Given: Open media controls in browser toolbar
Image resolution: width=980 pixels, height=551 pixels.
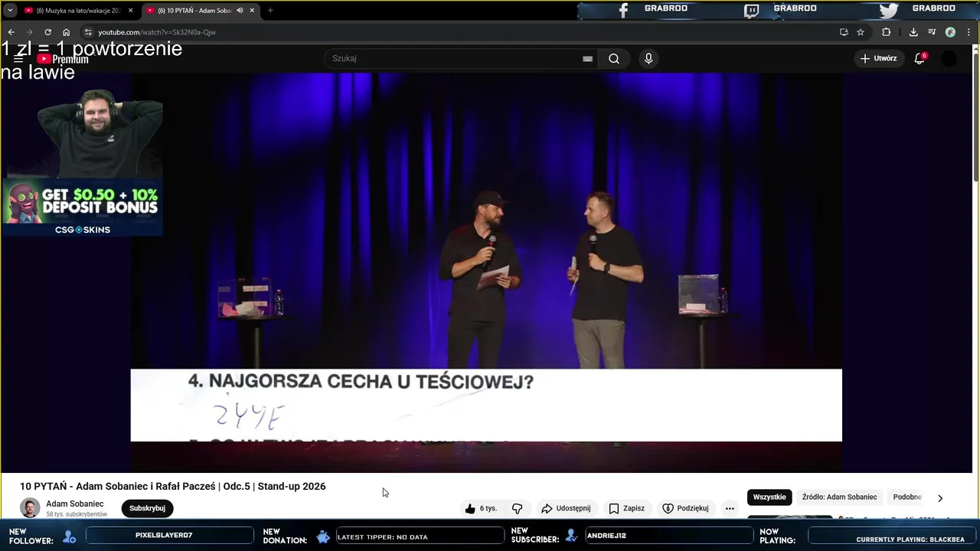Looking at the screenshot, I should (932, 32).
